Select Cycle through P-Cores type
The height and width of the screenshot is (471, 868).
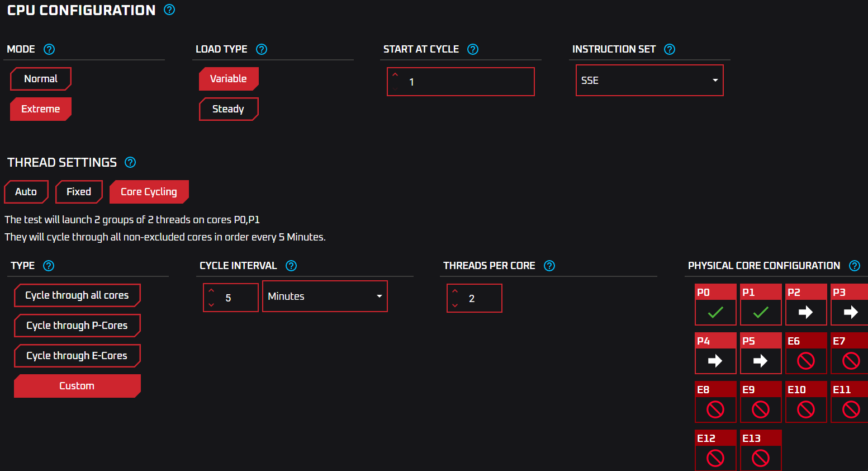(77, 326)
